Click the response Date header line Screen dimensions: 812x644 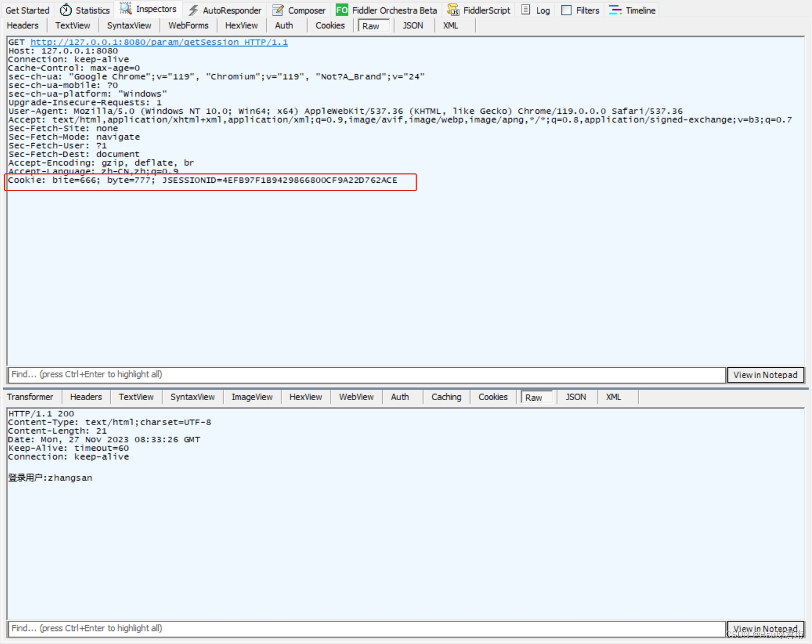tap(104, 440)
